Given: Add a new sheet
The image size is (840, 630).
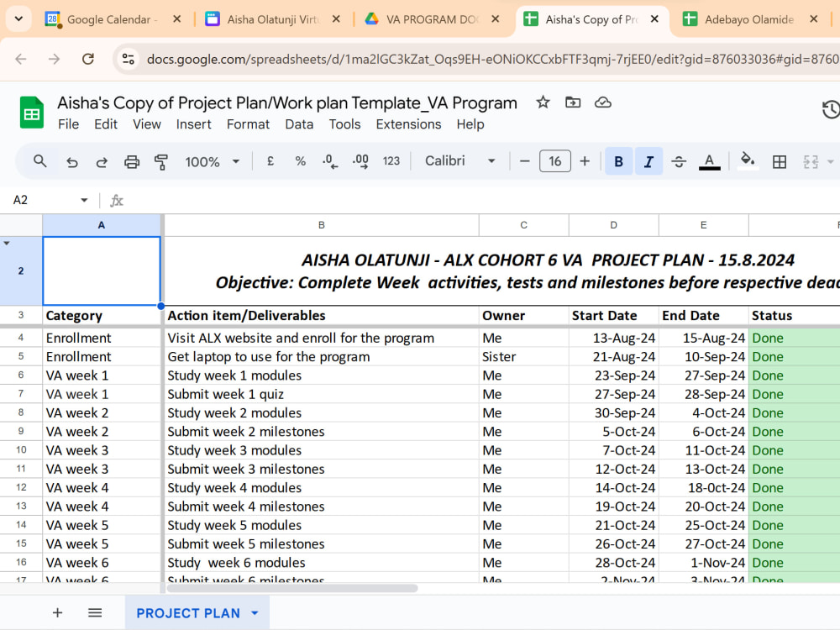Looking at the screenshot, I should point(57,612).
